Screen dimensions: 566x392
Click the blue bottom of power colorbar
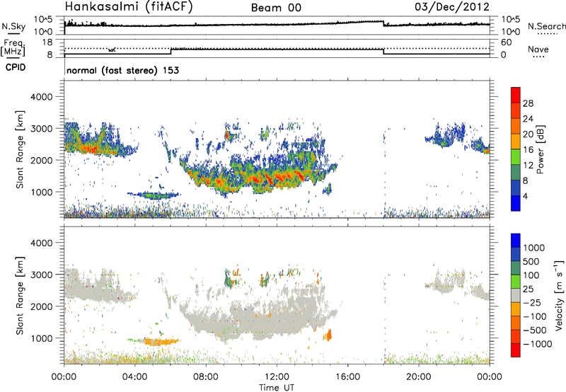(516, 204)
